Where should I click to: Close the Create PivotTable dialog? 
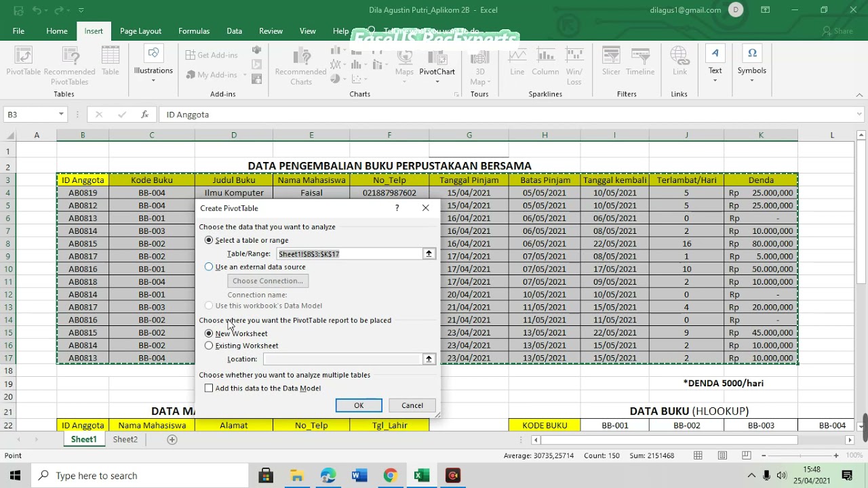pyautogui.click(x=425, y=208)
